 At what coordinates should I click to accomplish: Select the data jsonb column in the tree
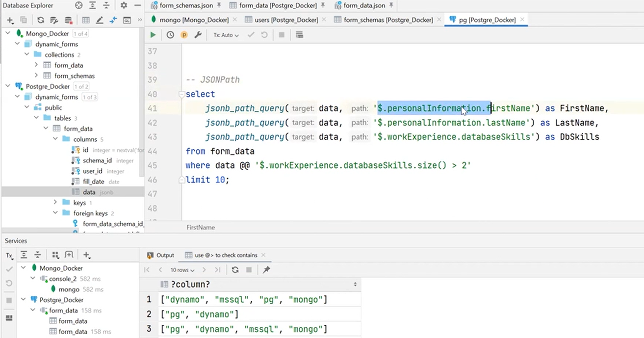coord(89,192)
